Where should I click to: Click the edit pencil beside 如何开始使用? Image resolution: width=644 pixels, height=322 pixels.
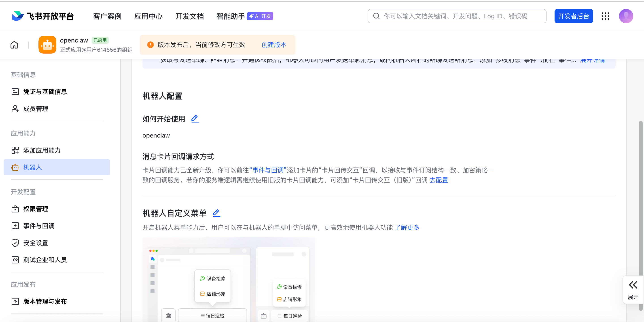pyautogui.click(x=195, y=119)
